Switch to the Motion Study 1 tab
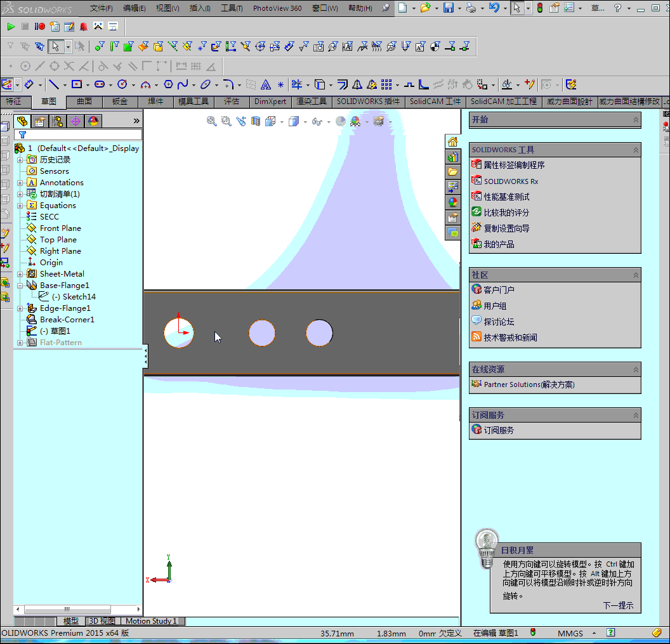The height and width of the screenshot is (644, 670). pyautogui.click(x=151, y=621)
